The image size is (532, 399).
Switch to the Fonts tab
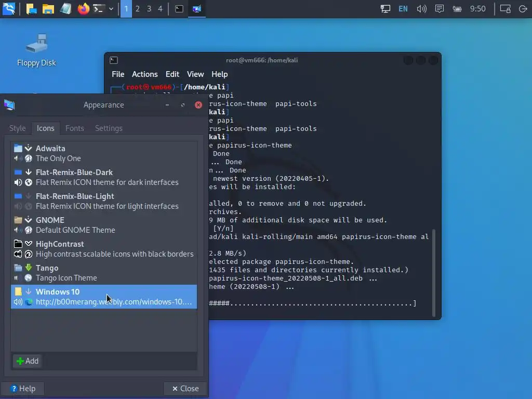pos(75,128)
